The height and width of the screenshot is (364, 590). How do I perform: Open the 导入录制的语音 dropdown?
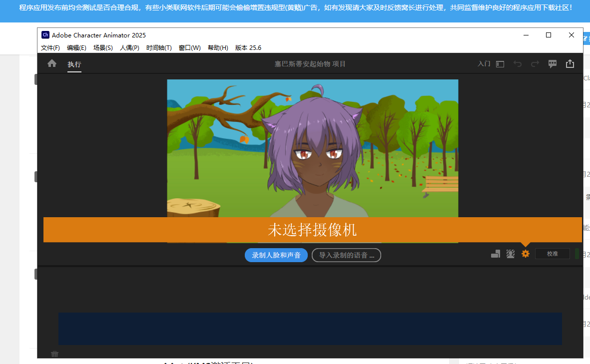(x=346, y=255)
